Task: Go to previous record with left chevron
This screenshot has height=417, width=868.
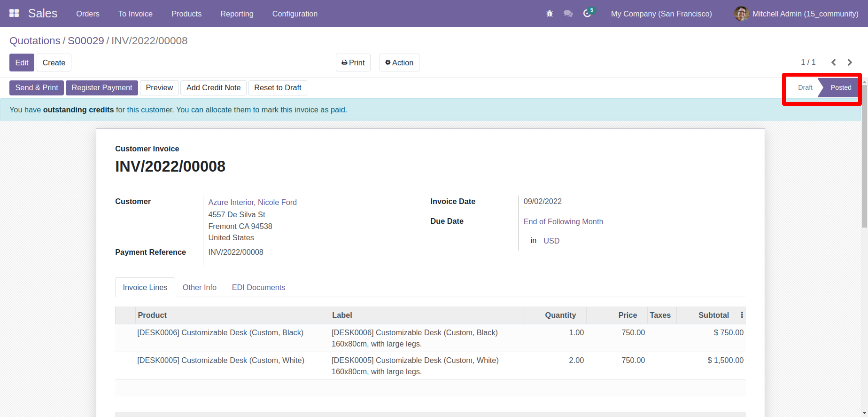Action: coord(834,63)
